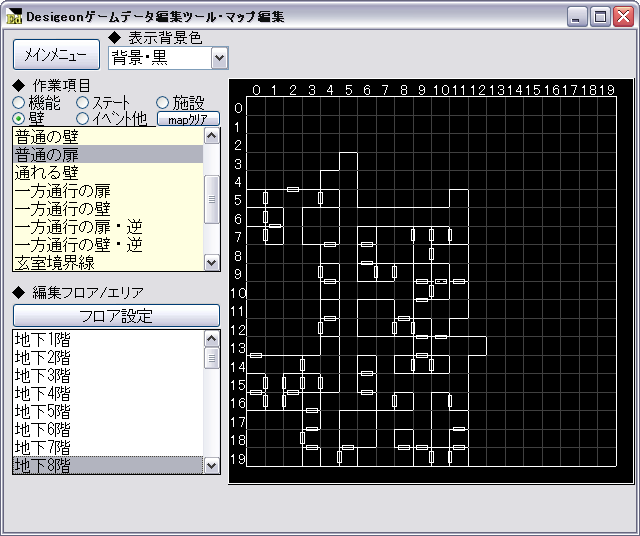Click the wall list scrollbar thumb

(211, 200)
